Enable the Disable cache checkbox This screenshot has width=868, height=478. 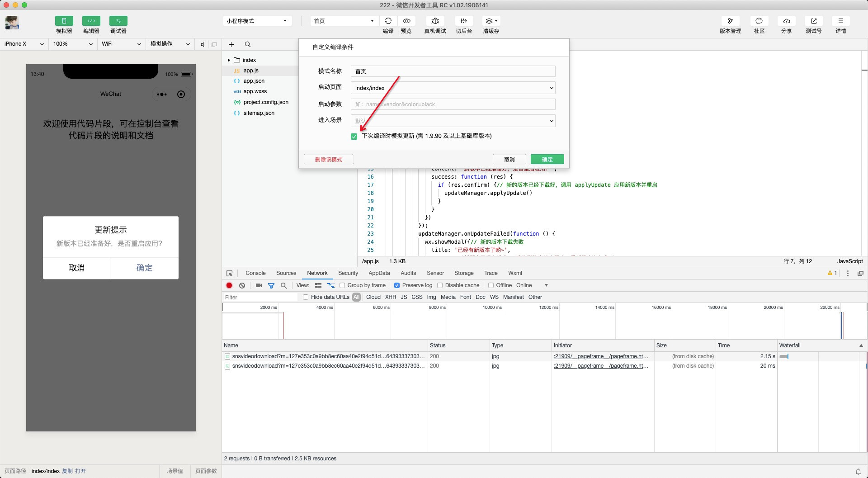(440, 285)
